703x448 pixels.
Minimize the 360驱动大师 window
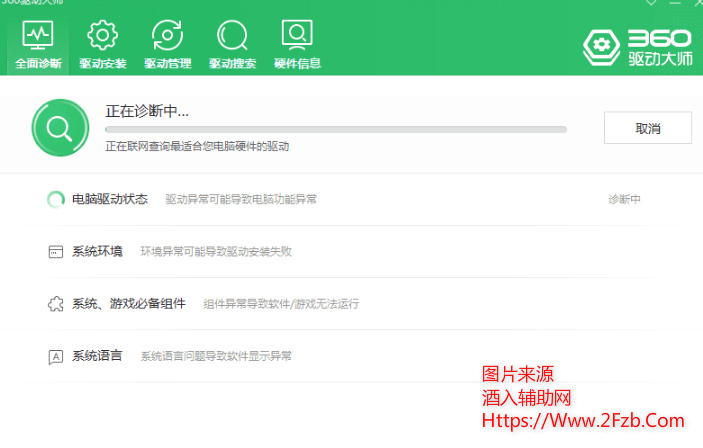675,3
